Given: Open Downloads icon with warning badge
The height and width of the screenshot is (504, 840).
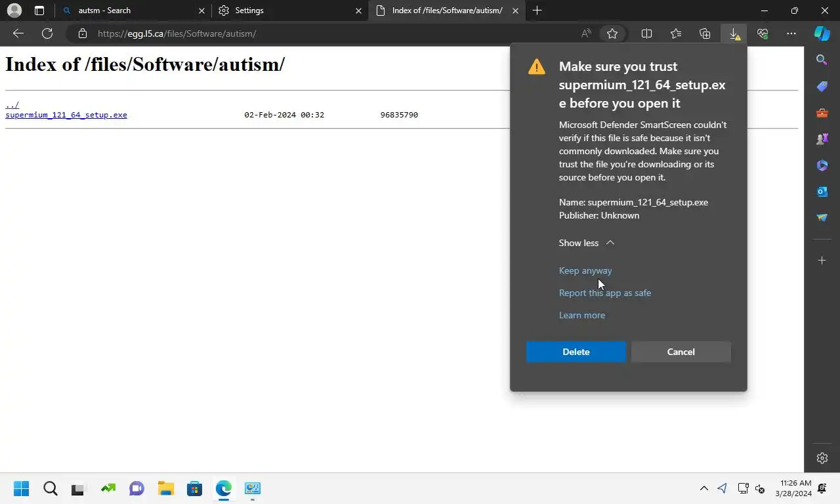Looking at the screenshot, I should 734,33.
